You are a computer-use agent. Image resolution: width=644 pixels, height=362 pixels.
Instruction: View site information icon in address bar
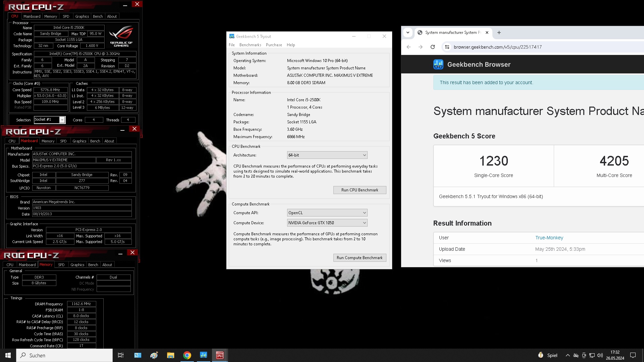447,47
